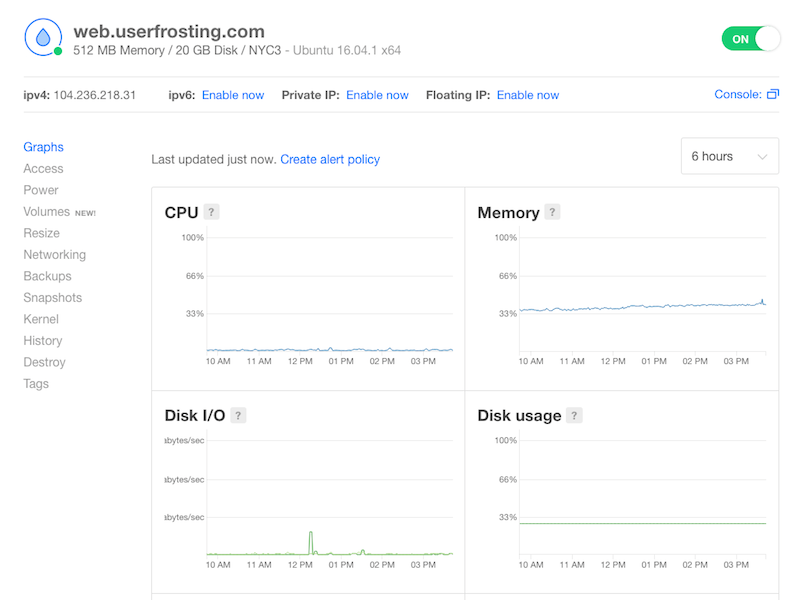Click Enable now for Private IP
The height and width of the screenshot is (600, 800).
(x=377, y=95)
